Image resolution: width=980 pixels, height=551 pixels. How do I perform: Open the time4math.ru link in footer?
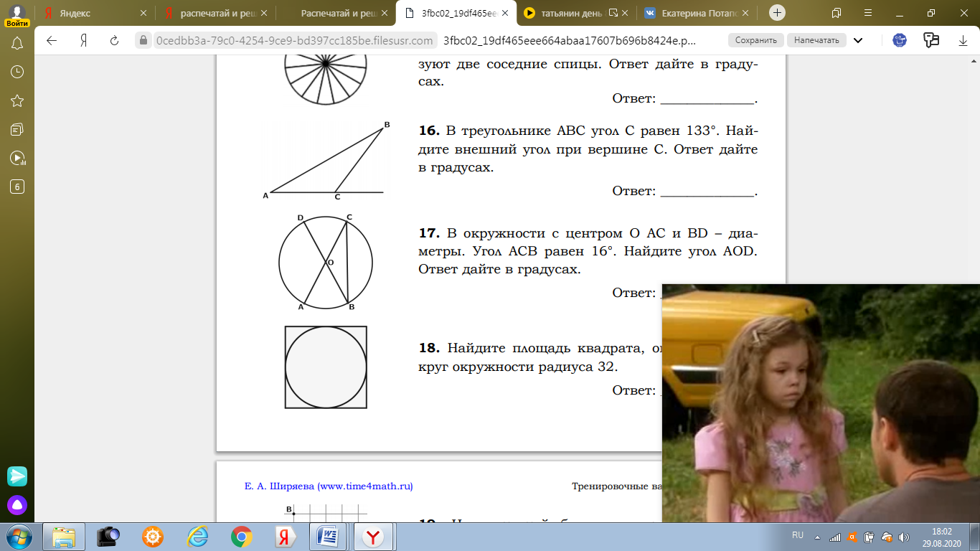[x=365, y=486]
